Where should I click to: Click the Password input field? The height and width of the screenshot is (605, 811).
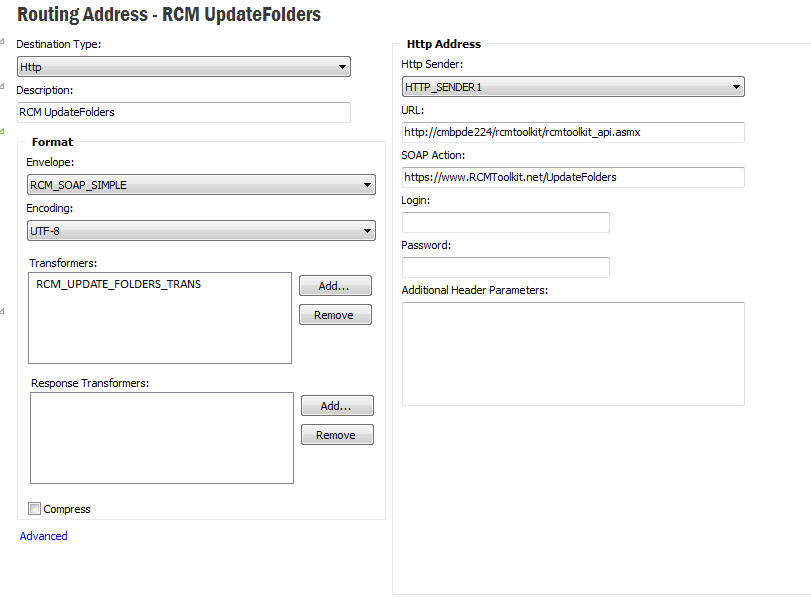[x=505, y=267]
